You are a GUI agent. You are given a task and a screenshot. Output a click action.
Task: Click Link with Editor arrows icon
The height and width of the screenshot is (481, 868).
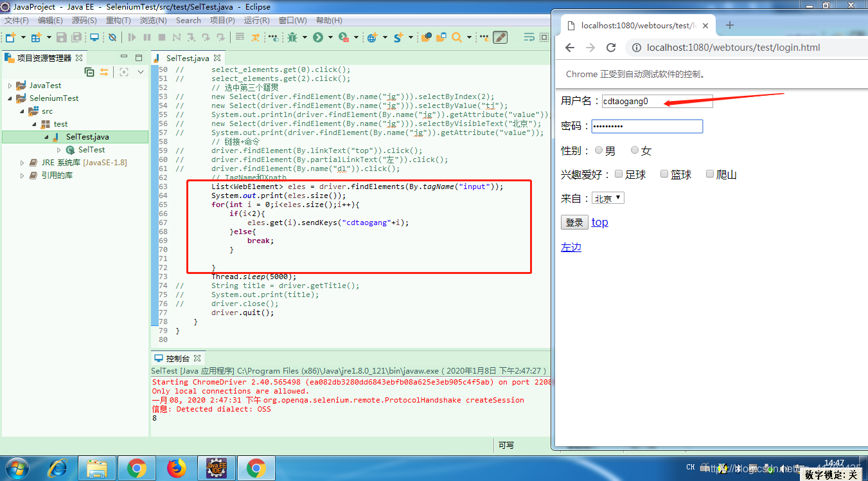tap(104, 72)
